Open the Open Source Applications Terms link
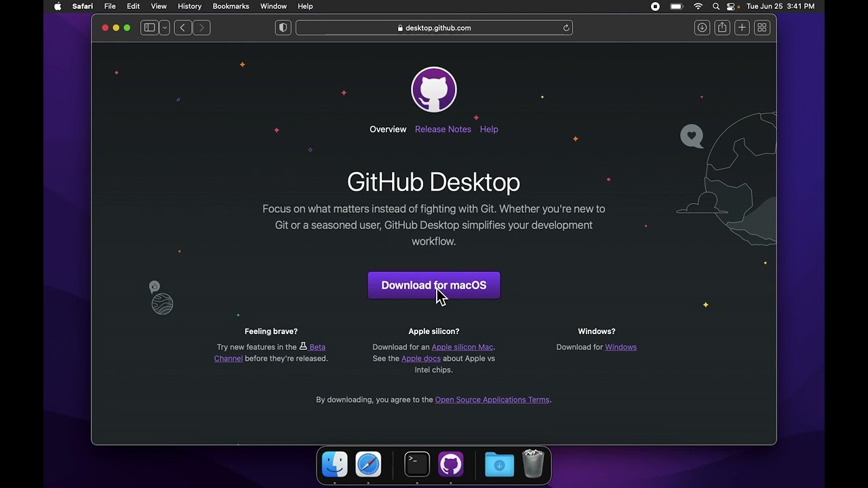The height and width of the screenshot is (488, 868). click(x=492, y=400)
